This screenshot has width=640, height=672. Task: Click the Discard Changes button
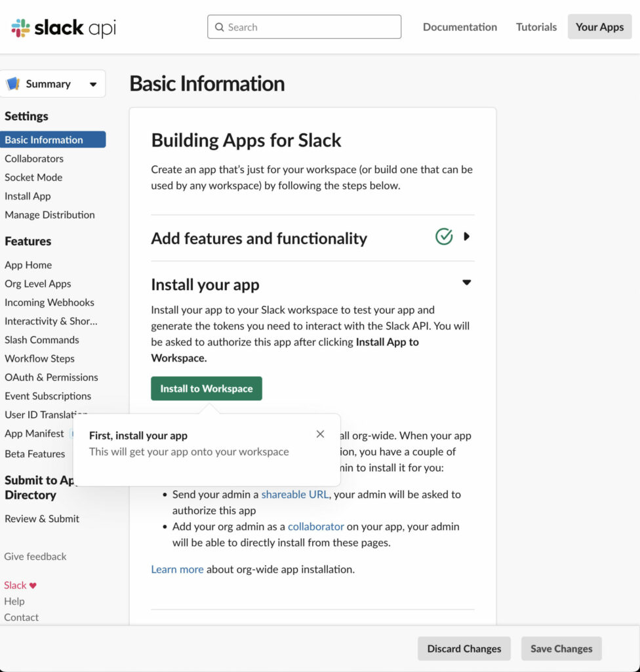coord(464,648)
